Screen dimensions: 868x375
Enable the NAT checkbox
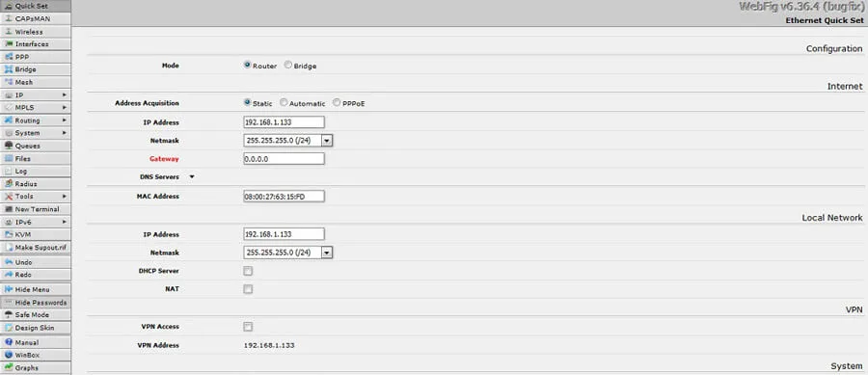[x=248, y=289]
